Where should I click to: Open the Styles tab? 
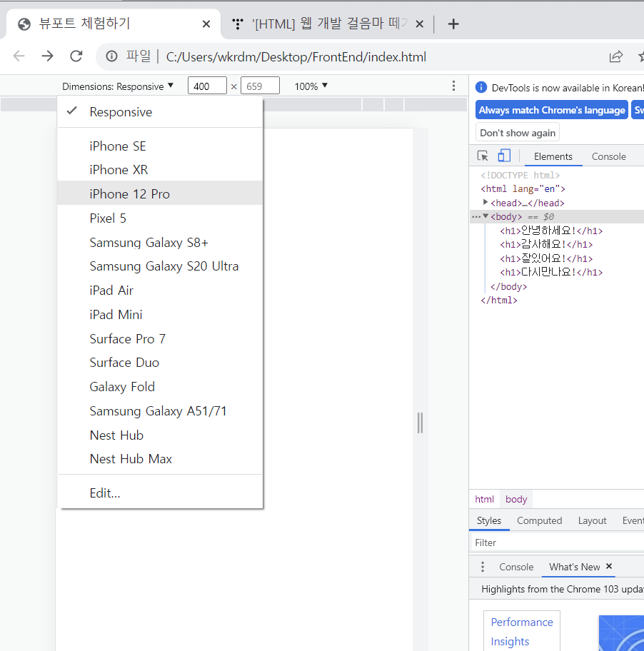(x=488, y=520)
